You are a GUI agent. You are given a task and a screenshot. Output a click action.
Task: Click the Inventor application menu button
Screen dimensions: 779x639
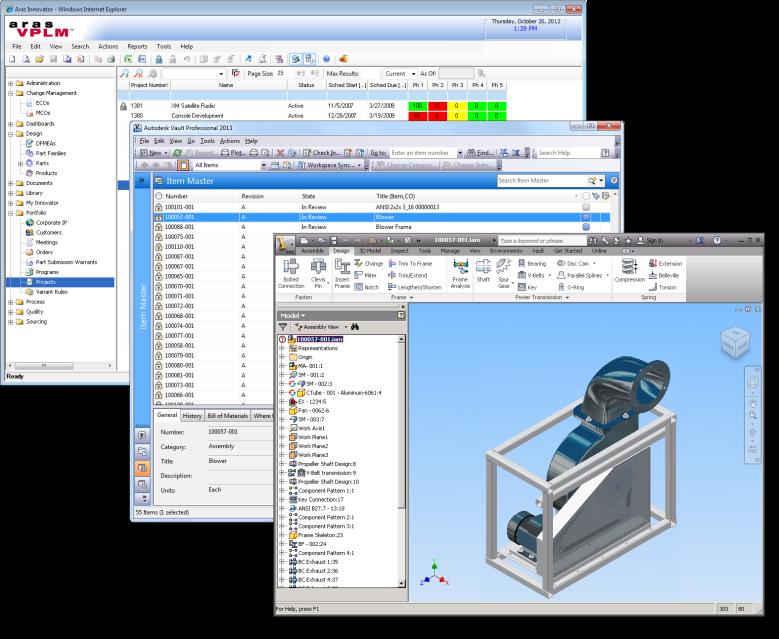(285, 243)
